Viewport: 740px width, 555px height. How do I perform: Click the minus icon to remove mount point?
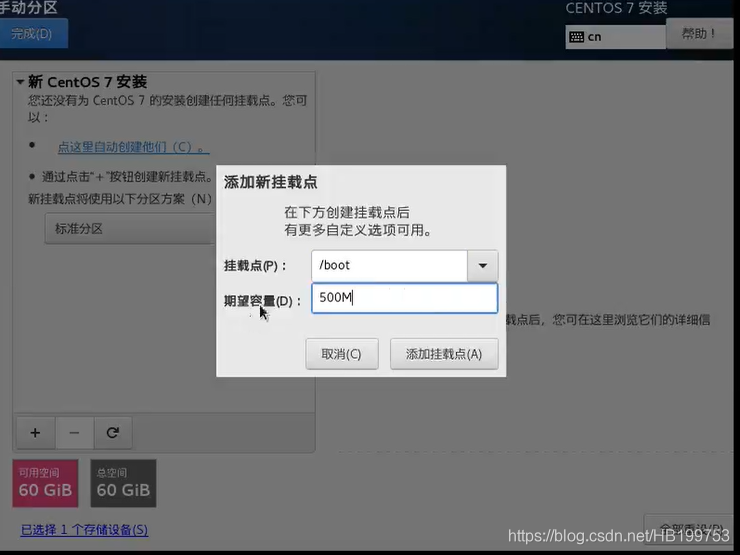pyautogui.click(x=74, y=432)
